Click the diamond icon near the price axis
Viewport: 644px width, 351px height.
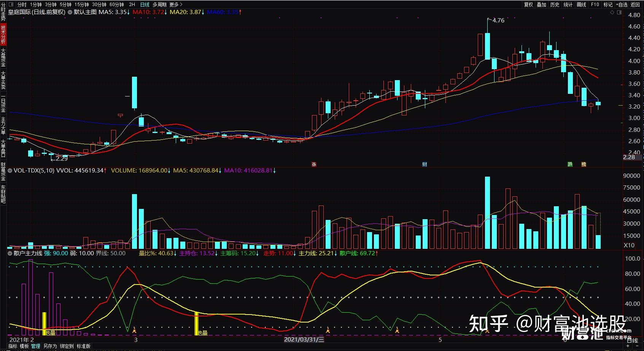pos(612,13)
